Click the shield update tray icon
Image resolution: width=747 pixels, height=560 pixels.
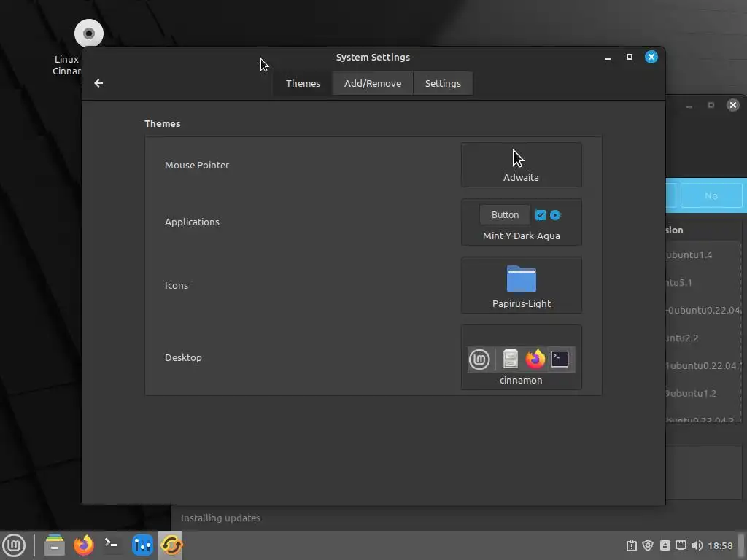coord(648,545)
